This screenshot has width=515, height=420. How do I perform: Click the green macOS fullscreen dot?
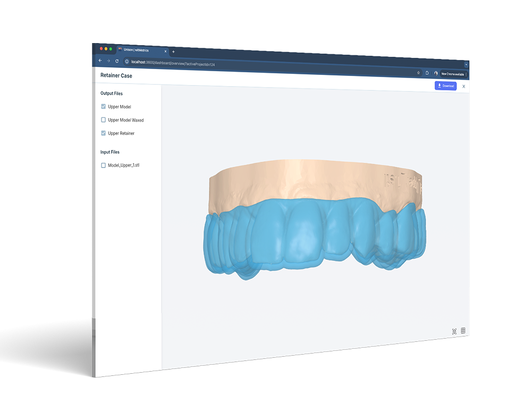click(x=111, y=49)
